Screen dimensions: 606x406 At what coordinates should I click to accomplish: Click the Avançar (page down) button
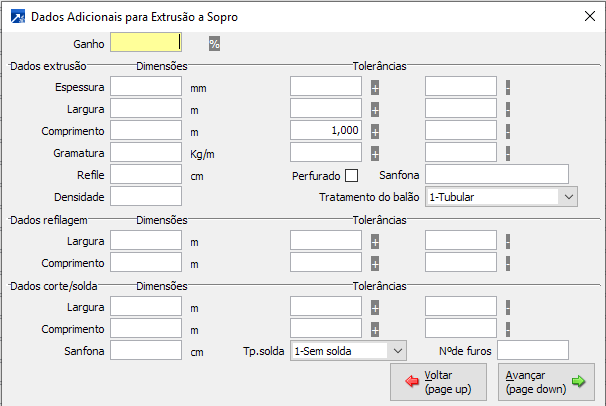tap(543, 381)
